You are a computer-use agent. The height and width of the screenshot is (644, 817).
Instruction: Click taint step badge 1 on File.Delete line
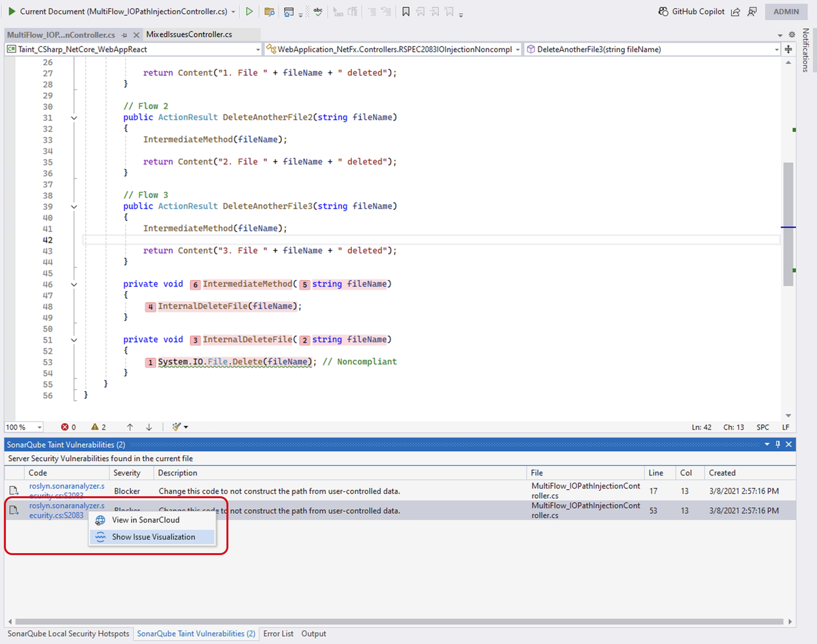click(150, 362)
